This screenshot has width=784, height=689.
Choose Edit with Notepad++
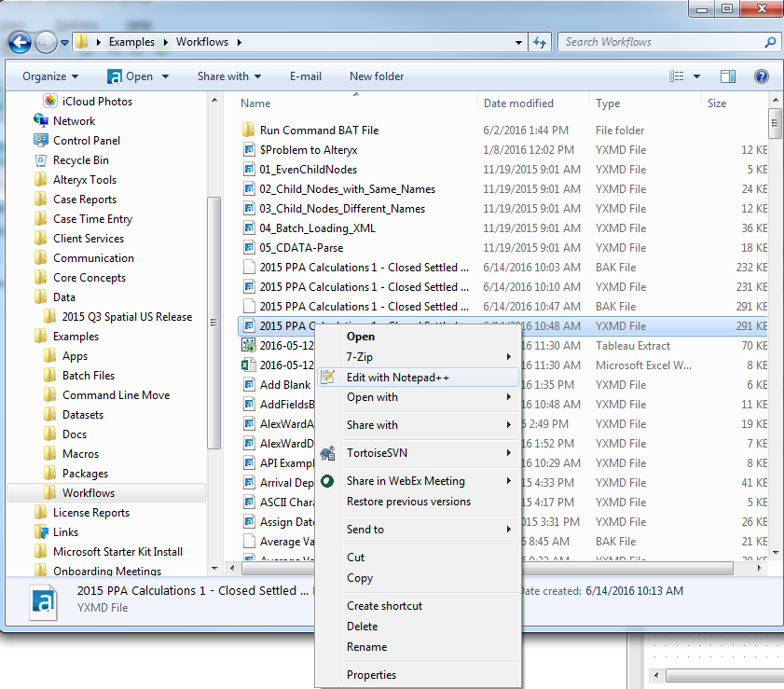pyautogui.click(x=418, y=378)
